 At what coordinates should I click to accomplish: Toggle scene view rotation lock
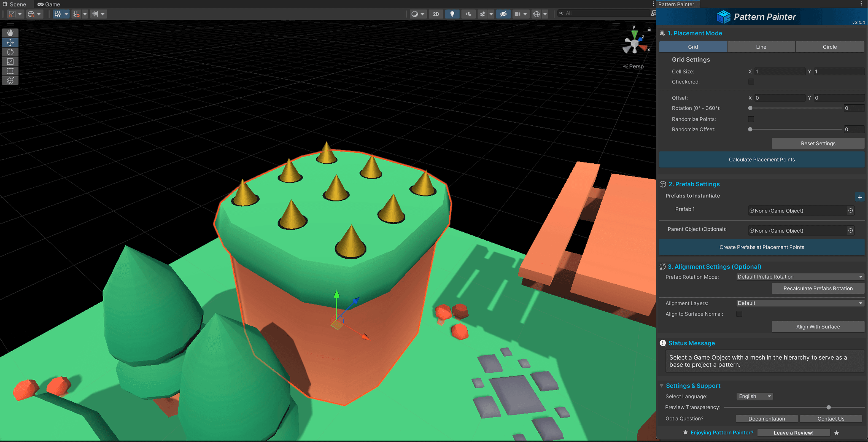coord(649,29)
